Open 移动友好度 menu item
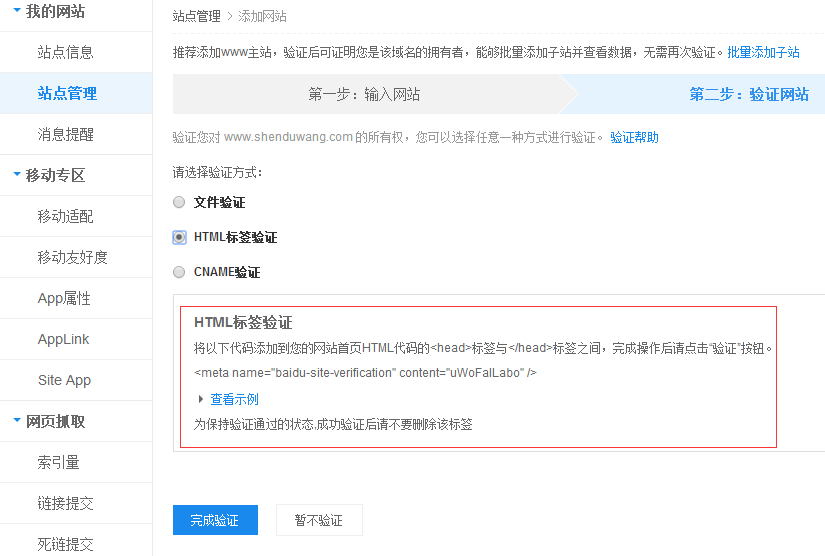This screenshot has height=556, width=825. point(73,257)
